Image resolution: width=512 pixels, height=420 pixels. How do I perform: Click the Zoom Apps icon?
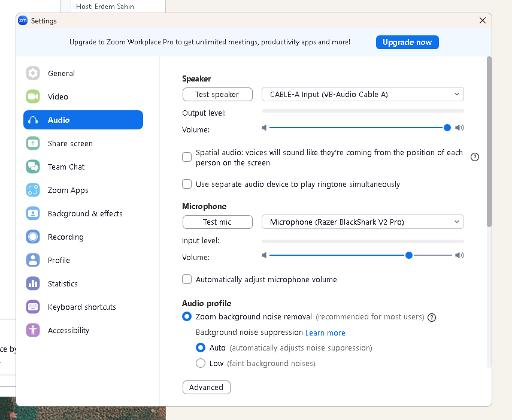click(33, 190)
